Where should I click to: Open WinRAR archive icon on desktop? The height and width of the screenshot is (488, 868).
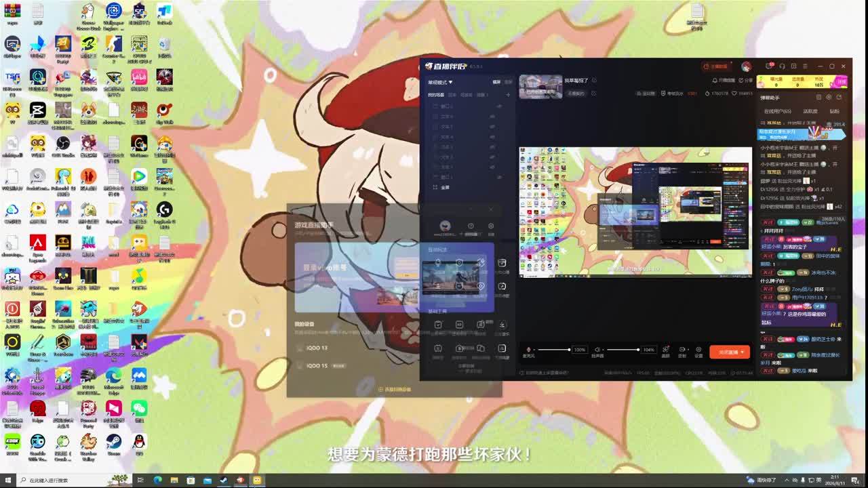12,13
